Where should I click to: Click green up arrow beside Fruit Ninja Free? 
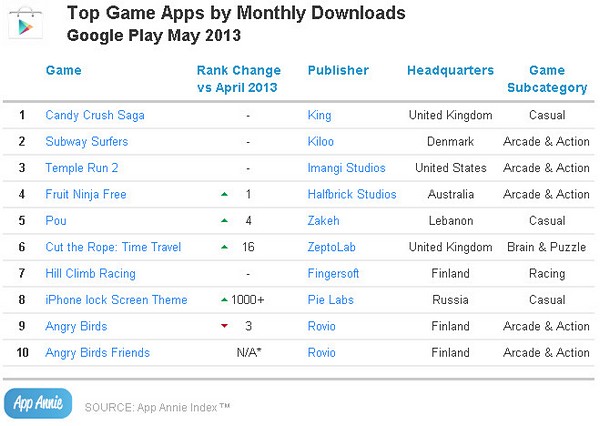225,194
